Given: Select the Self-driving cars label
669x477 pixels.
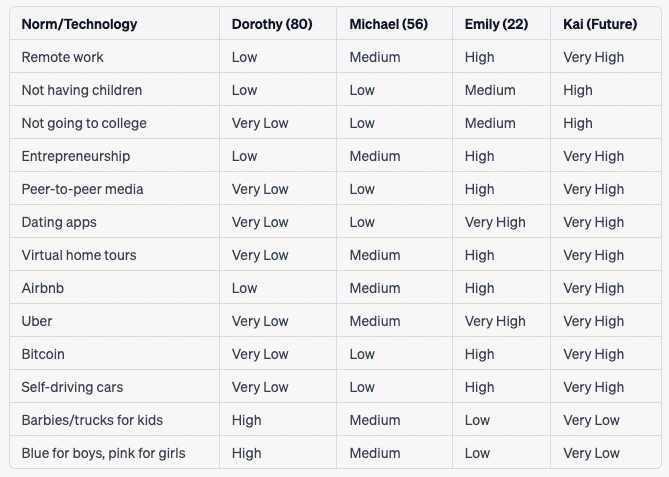Looking at the screenshot, I should point(72,387).
